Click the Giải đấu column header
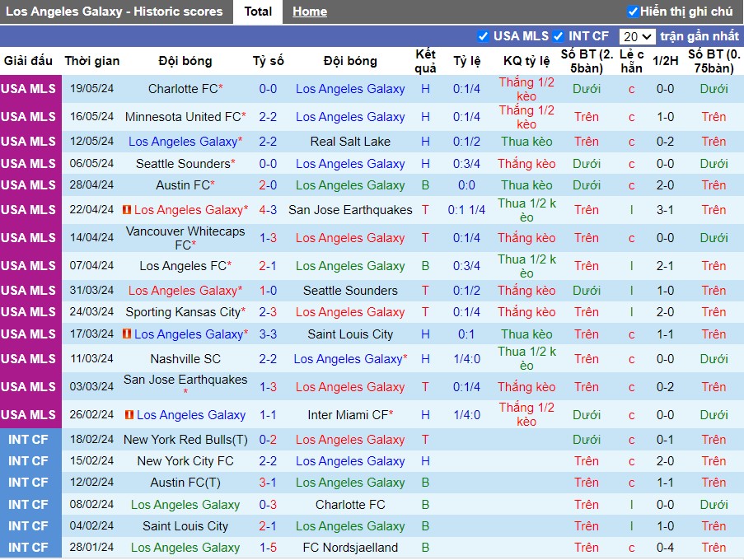744x560 pixels. click(29, 61)
